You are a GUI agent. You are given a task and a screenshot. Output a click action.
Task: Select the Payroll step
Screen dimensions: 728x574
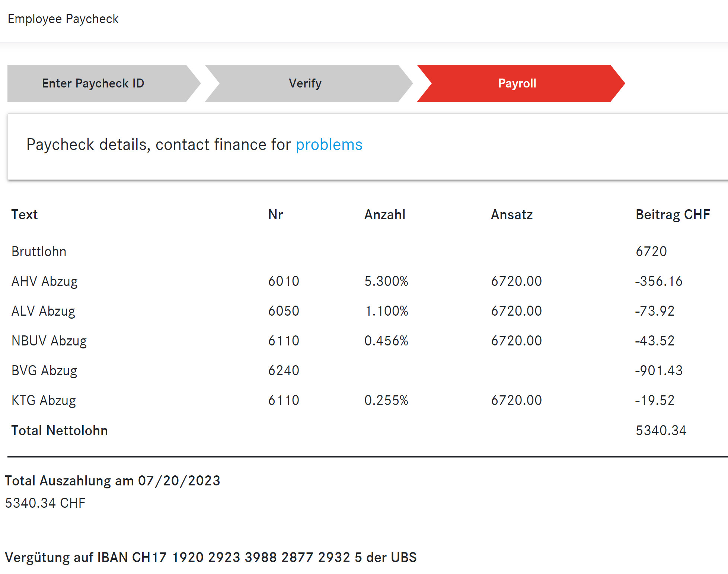click(517, 83)
